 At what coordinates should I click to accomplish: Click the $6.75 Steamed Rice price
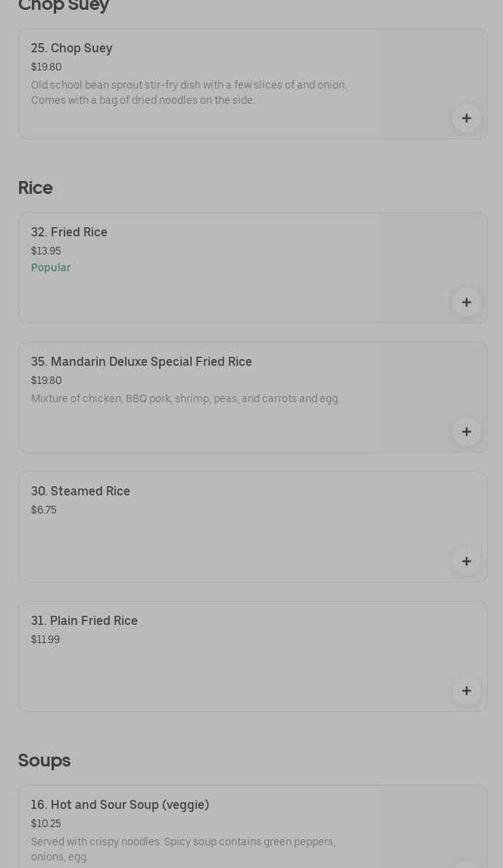(44, 510)
